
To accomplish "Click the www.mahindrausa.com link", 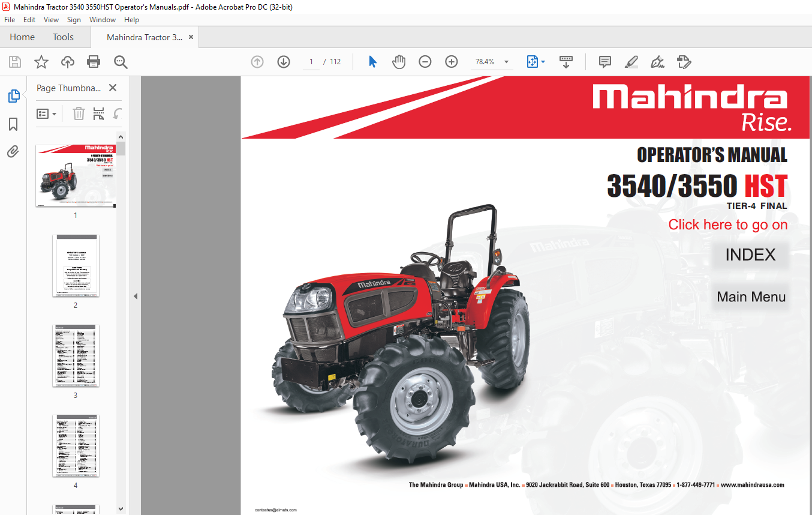I will click(x=753, y=485).
